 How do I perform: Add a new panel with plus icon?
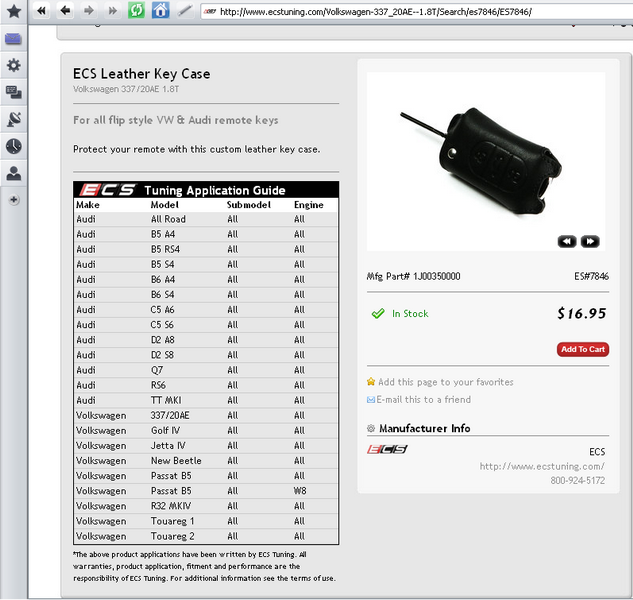pyautogui.click(x=14, y=200)
